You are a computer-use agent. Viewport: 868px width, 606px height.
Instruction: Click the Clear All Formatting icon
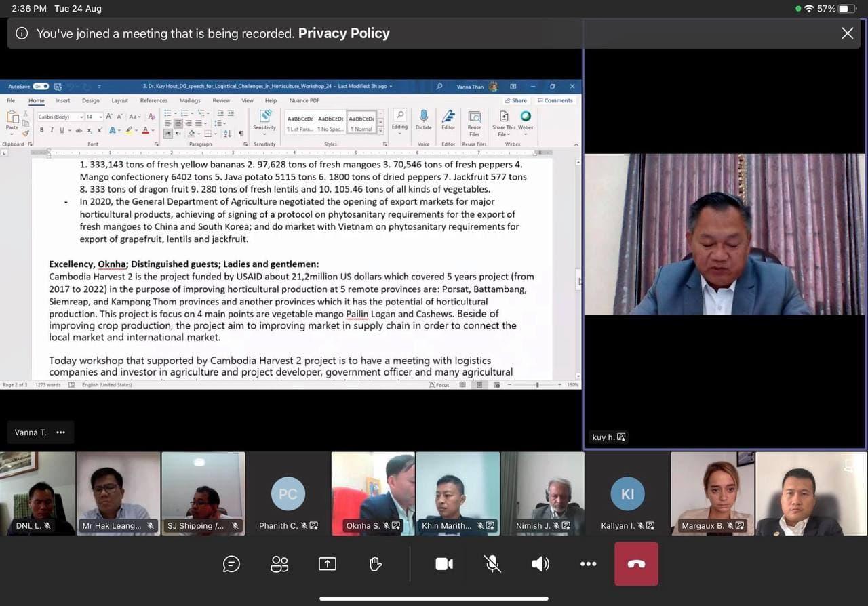(x=152, y=117)
